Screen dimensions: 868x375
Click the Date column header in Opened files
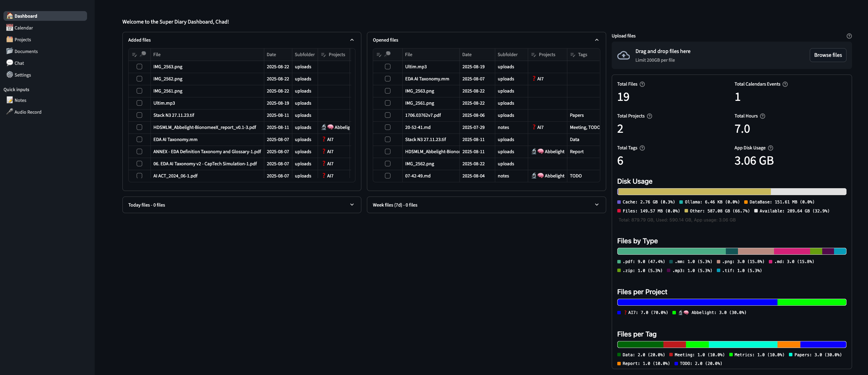click(467, 54)
